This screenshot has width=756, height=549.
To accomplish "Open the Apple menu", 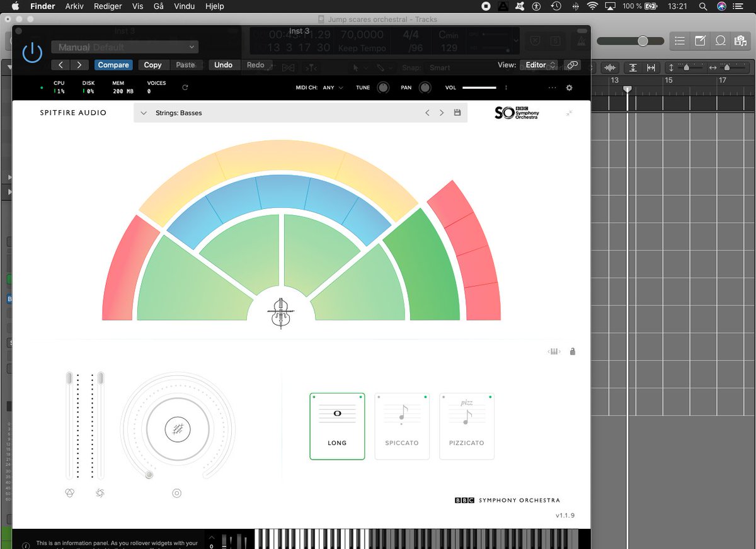I will [x=15, y=6].
